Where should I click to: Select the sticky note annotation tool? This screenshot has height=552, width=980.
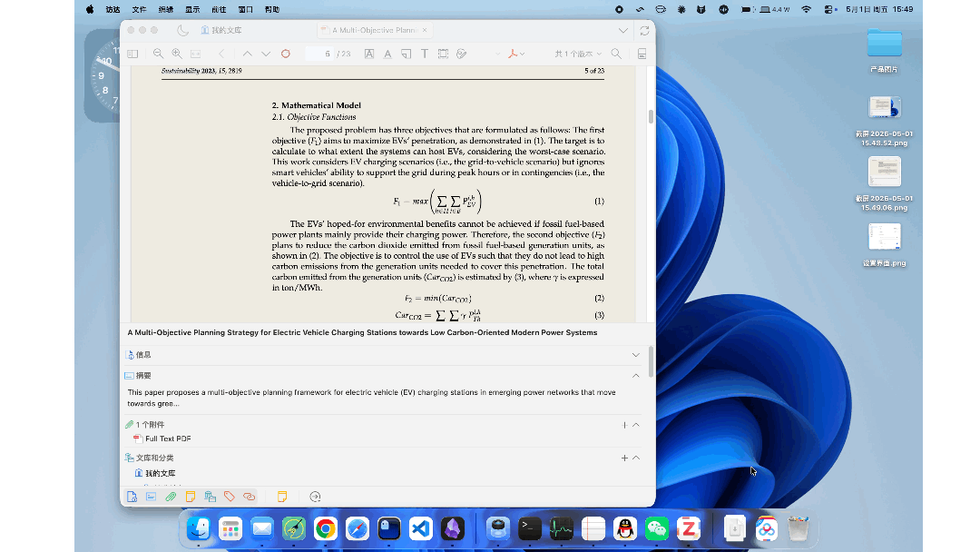(407, 54)
